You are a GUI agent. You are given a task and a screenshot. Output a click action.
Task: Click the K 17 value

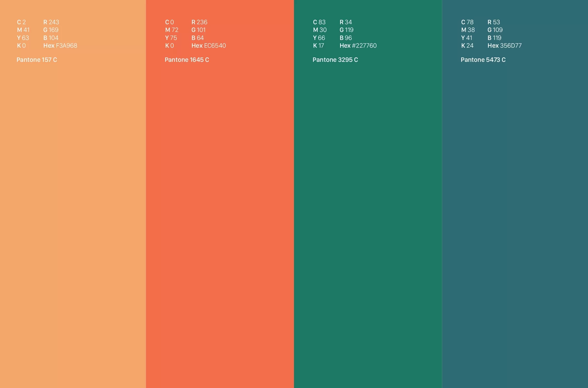coord(318,46)
